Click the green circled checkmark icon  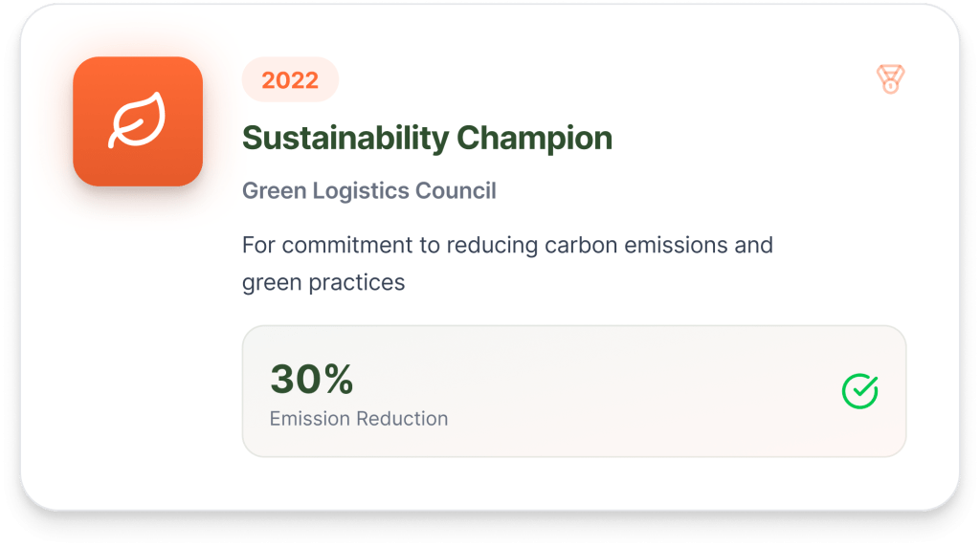click(x=859, y=390)
